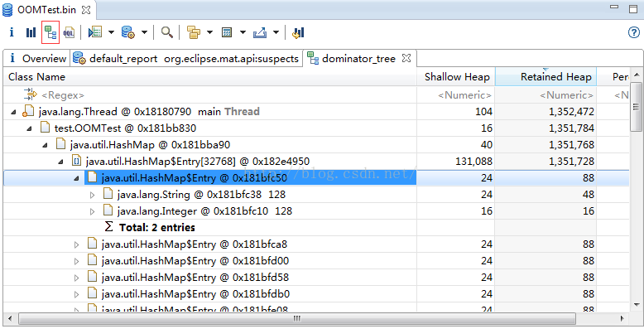Click the Regex class name filter field

(x=210, y=95)
